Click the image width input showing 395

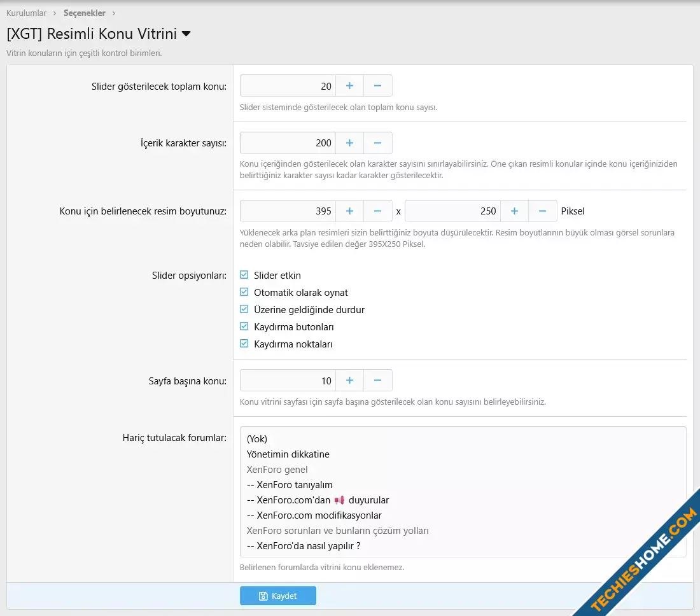pos(288,211)
